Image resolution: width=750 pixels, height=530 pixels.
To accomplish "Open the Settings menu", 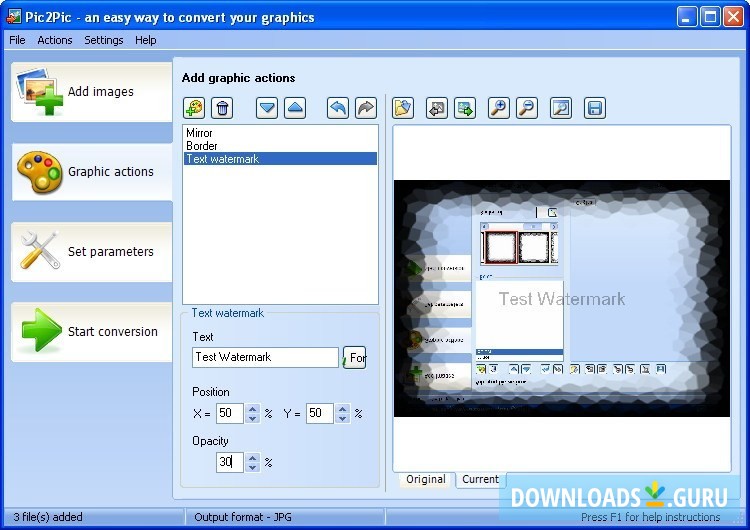I will coord(104,40).
